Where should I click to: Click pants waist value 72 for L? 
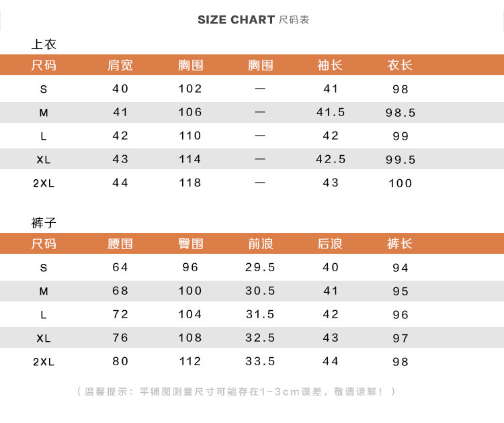tap(120, 314)
